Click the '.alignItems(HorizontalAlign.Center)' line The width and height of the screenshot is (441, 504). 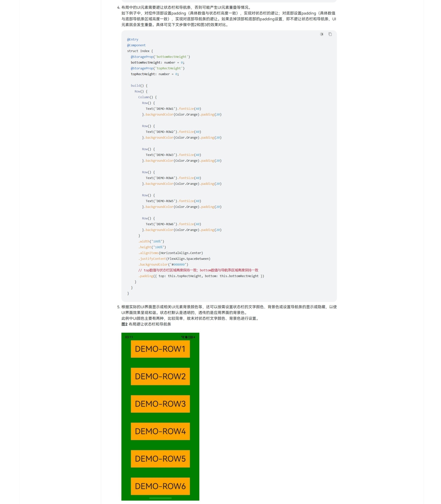tap(171, 253)
